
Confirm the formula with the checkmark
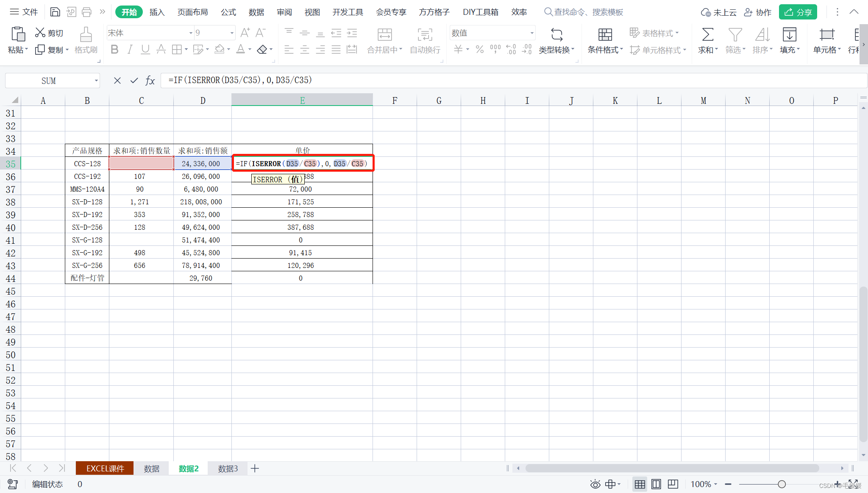click(134, 81)
